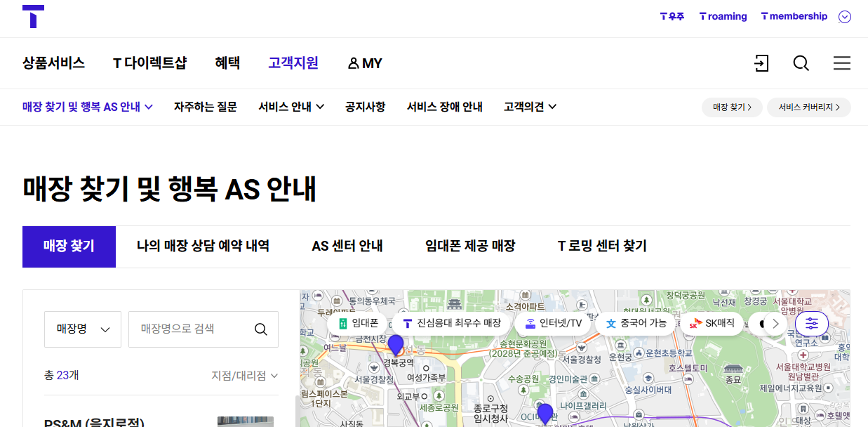Image resolution: width=868 pixels, height=427 pixels.
Task: Expand the 서비스 안내 submenu
Action: point(291,107)
